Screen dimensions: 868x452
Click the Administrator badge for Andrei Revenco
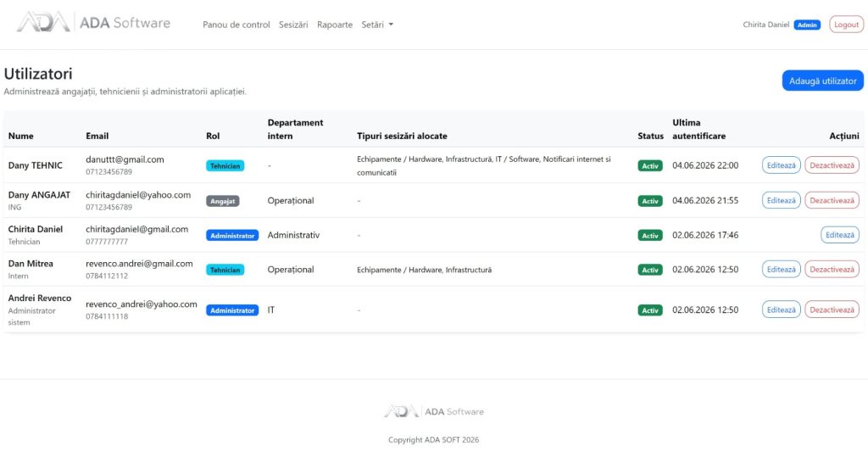pyautogui.click(x=232, y=310)
